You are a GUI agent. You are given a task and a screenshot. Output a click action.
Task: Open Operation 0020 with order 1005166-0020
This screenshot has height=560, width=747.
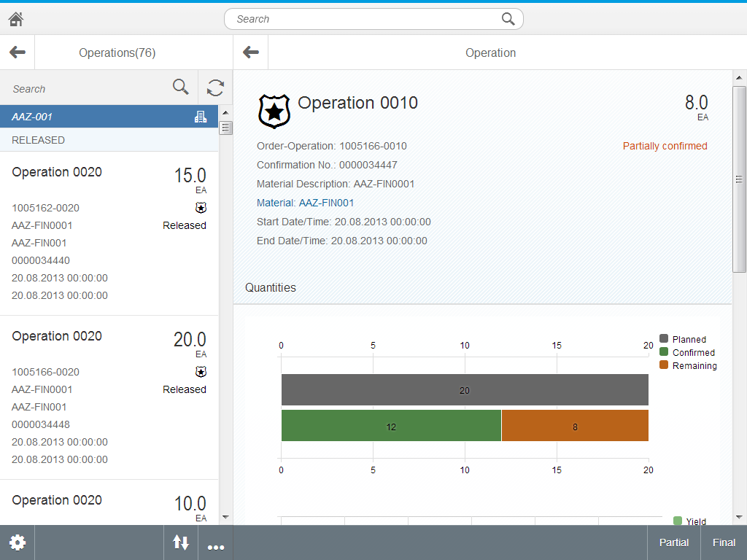point(109,397)
